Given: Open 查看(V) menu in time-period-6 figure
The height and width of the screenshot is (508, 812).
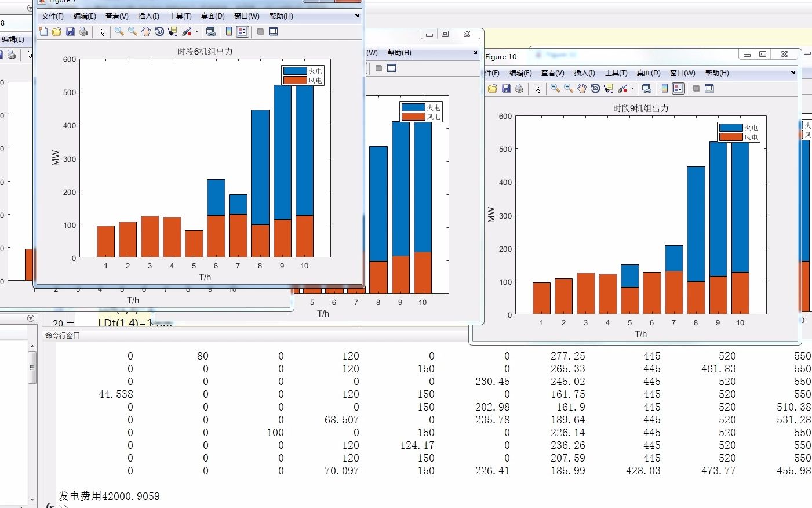Looking at the screenshot, I should click(117, 16).
